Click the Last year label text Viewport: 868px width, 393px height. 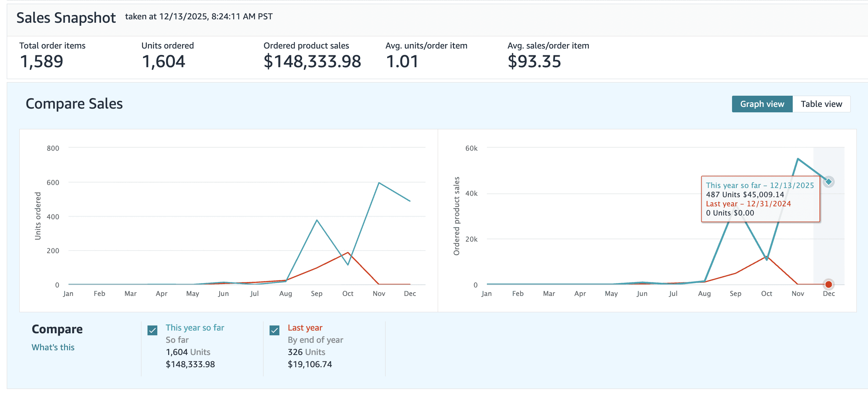coord(305,327)
